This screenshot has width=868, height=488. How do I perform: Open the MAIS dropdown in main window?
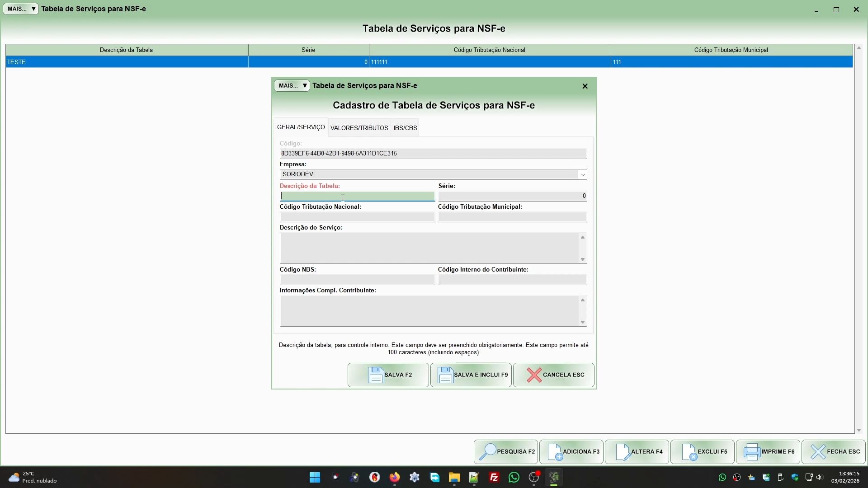tap(21, 9)
